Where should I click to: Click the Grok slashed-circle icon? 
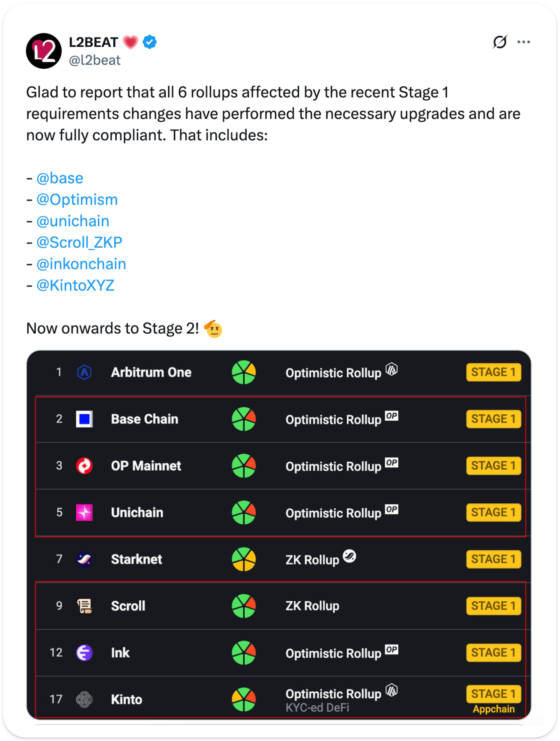pyautogui.click(x=500, y=42)
